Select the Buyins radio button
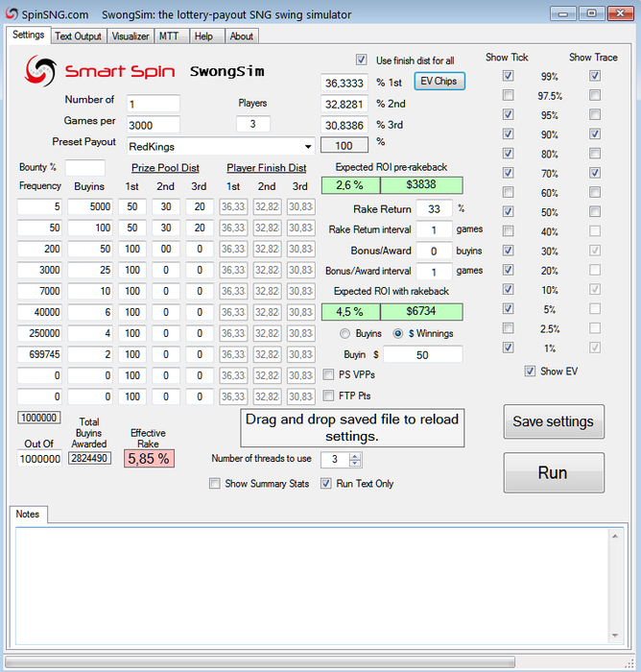 coord(344,333)
